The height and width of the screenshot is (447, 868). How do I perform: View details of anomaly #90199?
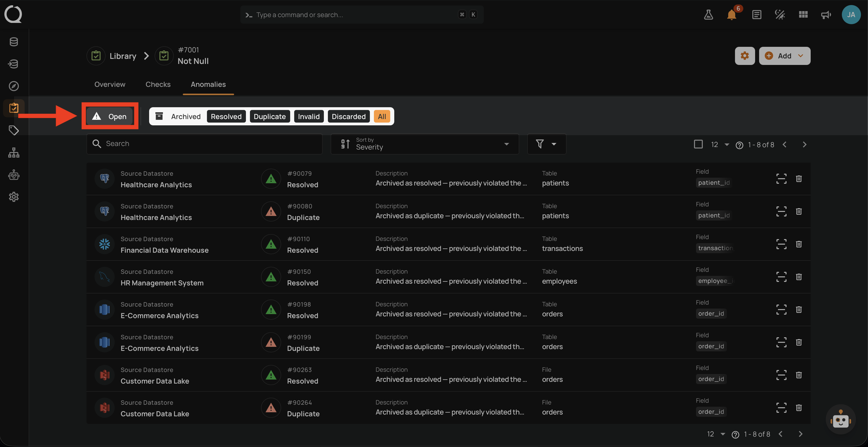tap(781, 342)
